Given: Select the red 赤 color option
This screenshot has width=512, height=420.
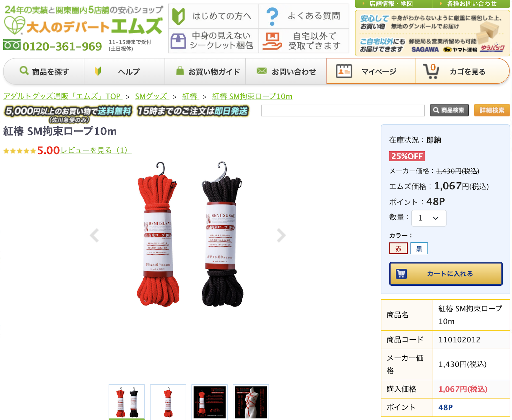Looking at the screenshot, I should [x=398, y=249].
